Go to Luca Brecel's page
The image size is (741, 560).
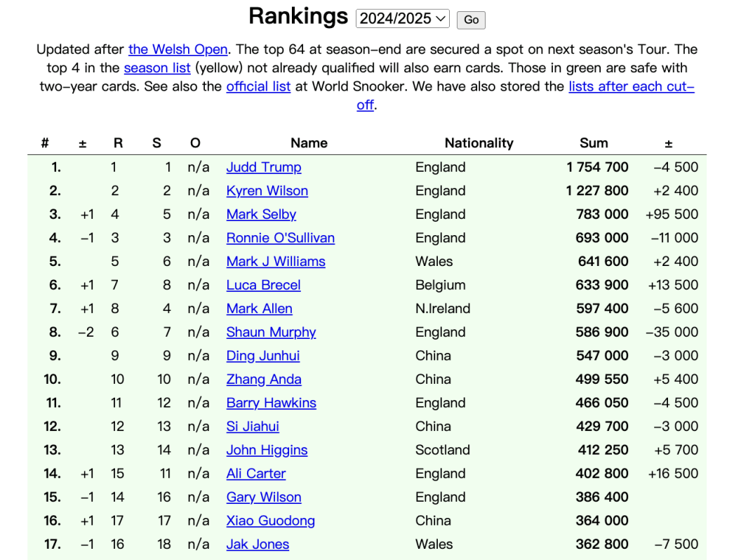click(263, 285)
